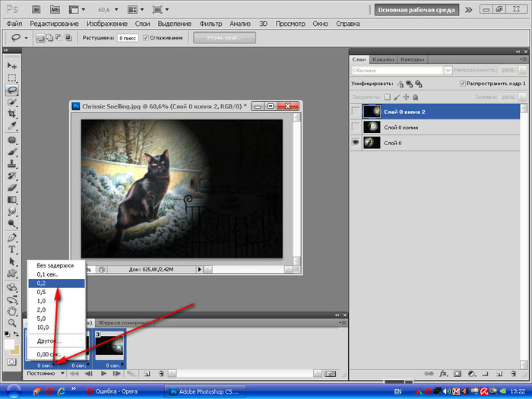Select the 3D Rotate tool
Image resolution: width=532 pixels, height=399 pixels.
click(12, 287)
